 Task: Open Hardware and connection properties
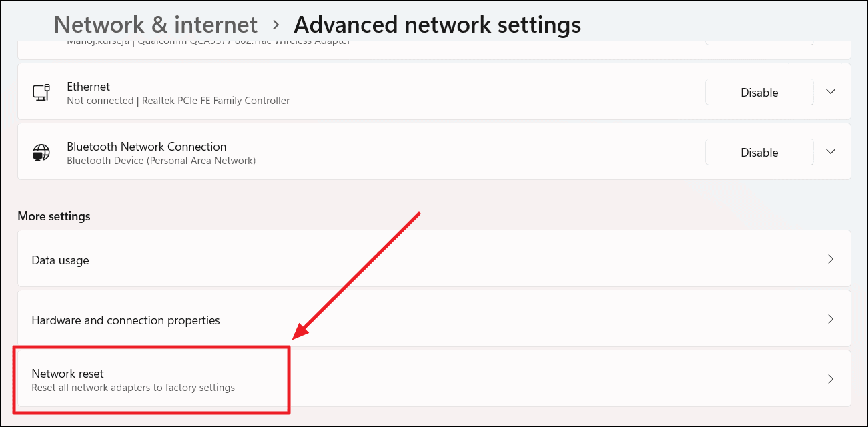point(267,318)
